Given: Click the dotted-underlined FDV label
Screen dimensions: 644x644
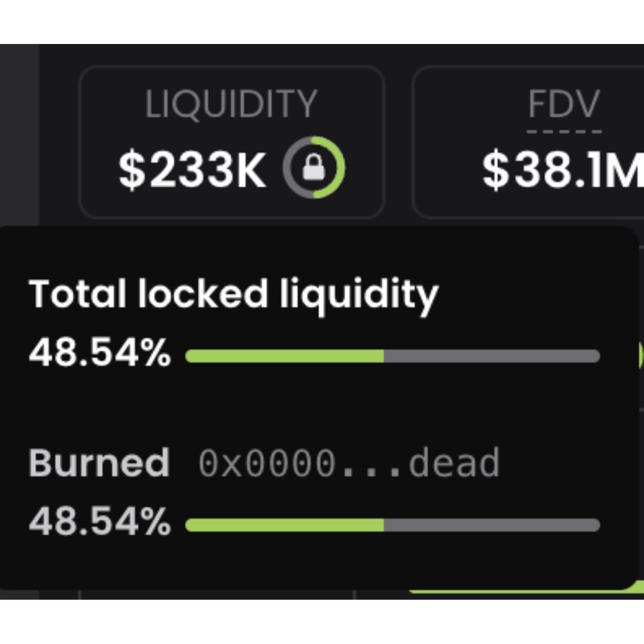Looking at the screenshot, I should point(564,104).
